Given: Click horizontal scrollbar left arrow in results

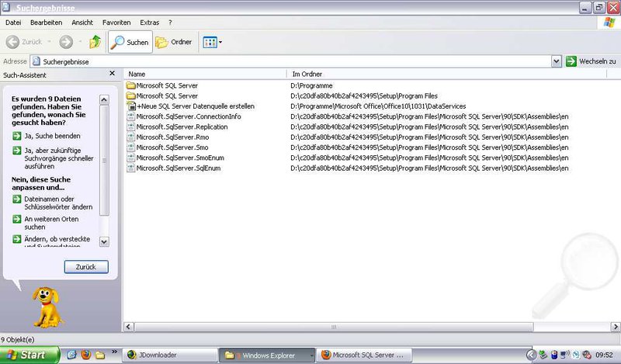Looking at the screenshot, I should (128, 327).
